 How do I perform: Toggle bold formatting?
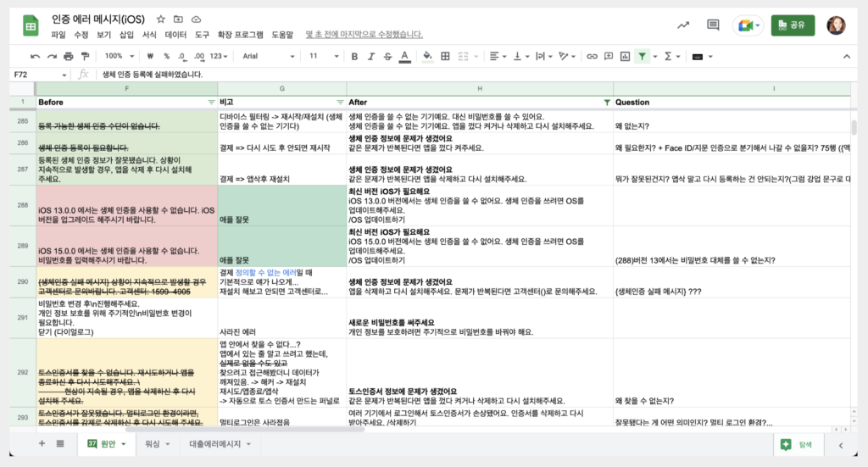click(x=354, y=56)
